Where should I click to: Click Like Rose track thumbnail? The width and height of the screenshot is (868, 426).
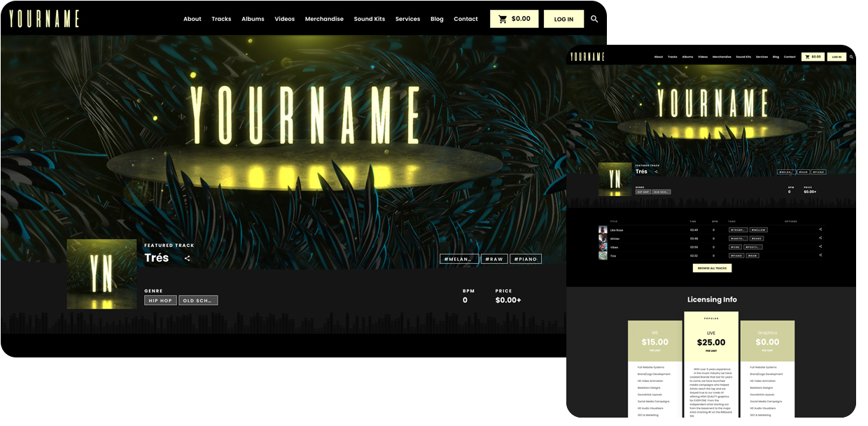(x=603, y=229)
